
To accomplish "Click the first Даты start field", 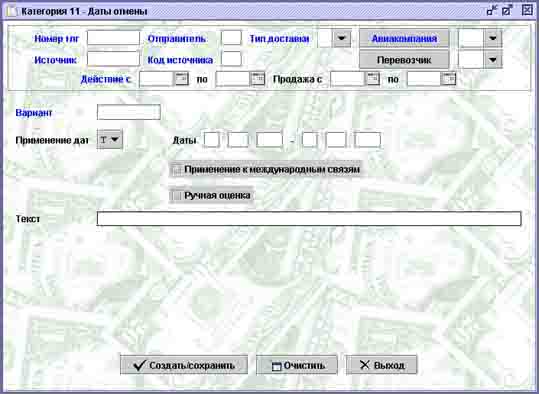I will 211,140.
